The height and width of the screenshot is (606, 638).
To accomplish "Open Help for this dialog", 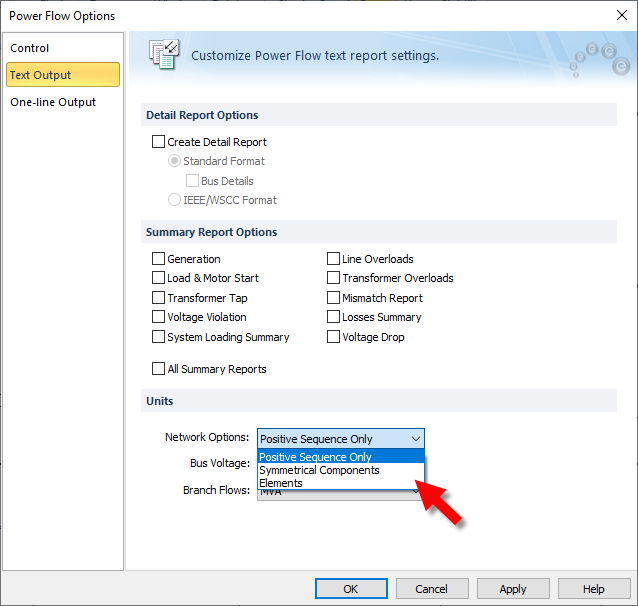I will click(x=593, y=589).
